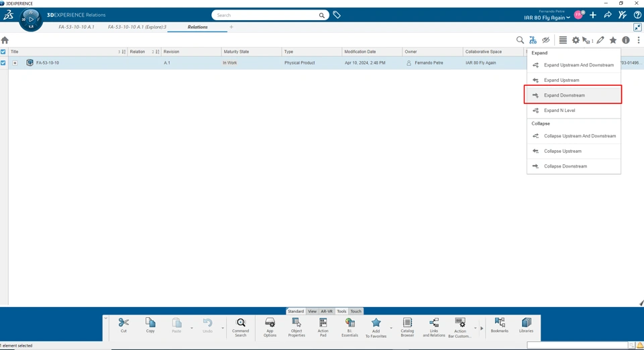The width and height of the screenshot is (644, 350).
Task: Open the Action Bar Custom dropdown arrow
Action: 475,328
